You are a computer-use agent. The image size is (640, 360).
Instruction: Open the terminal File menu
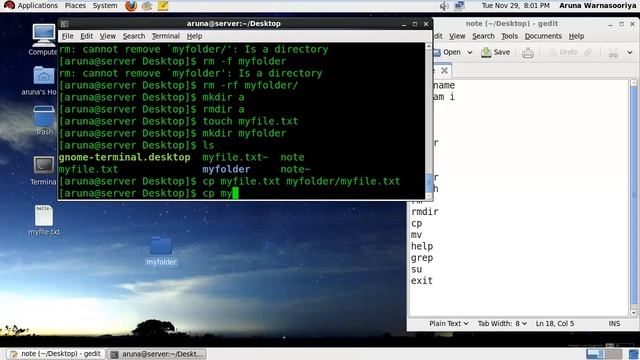click(x=67, y=36)
